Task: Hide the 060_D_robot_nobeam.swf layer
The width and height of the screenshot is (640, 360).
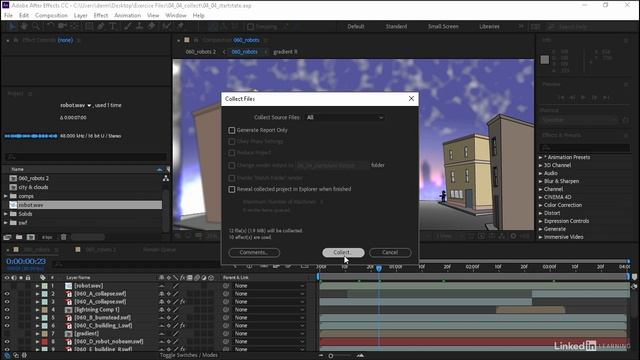Action: (7, 342)
